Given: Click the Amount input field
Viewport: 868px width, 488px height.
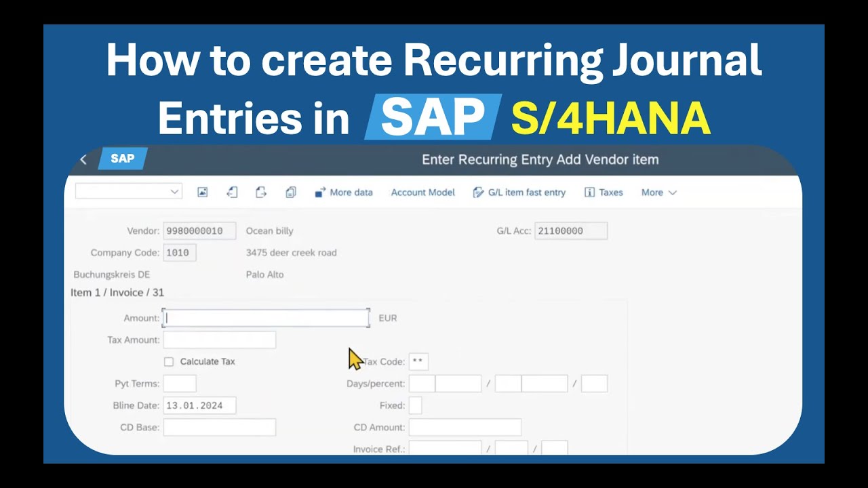Looking at the screenshot, I should [x=266, y=318].
